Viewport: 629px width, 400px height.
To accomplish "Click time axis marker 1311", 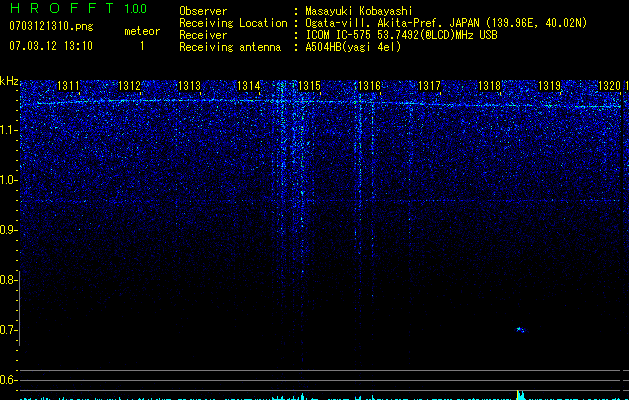I will (68, 86).
